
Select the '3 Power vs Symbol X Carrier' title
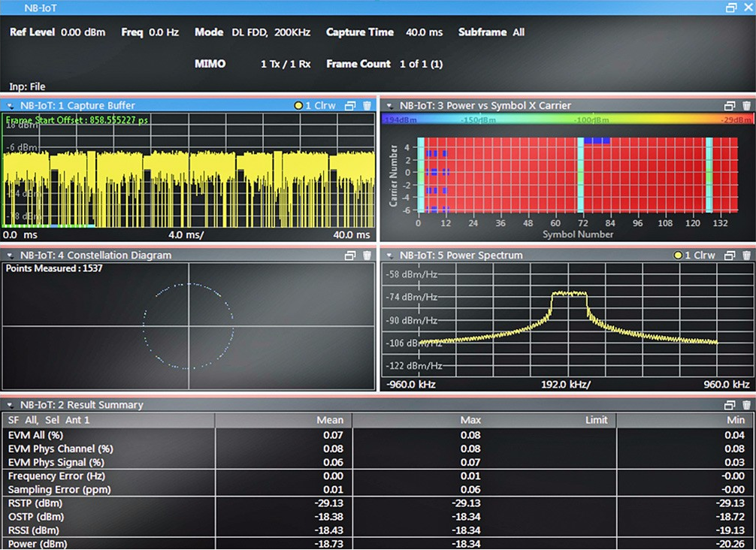(485, 105)
